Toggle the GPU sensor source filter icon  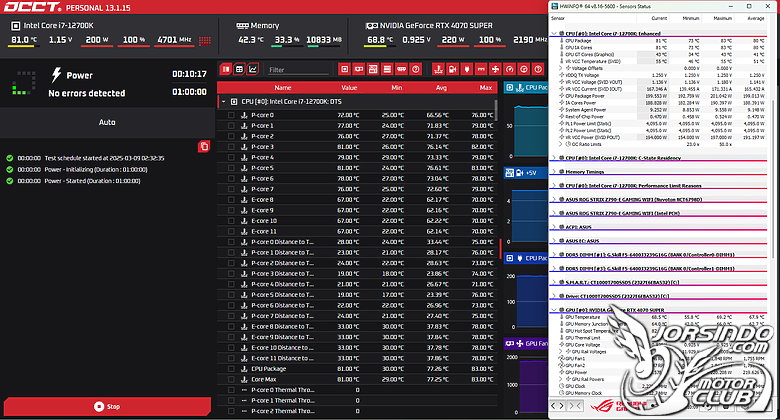359,69
